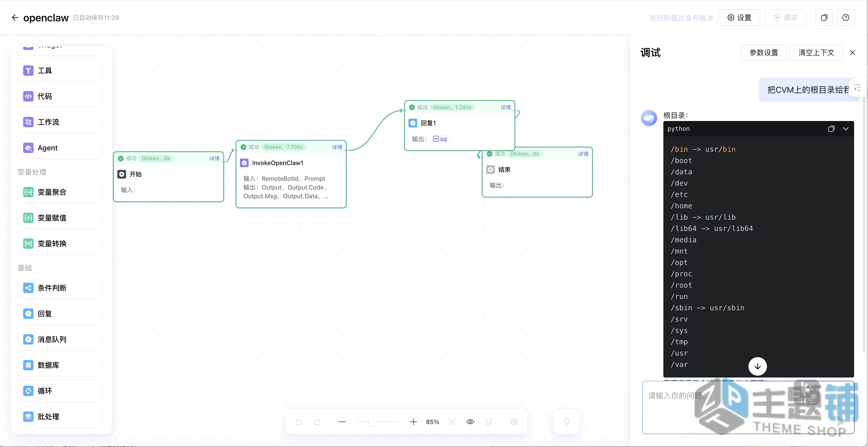The width and height of the screenshot is (868, 447).
Task: Click the fit-to-view icon next to 85%
Action: (452, 422)
